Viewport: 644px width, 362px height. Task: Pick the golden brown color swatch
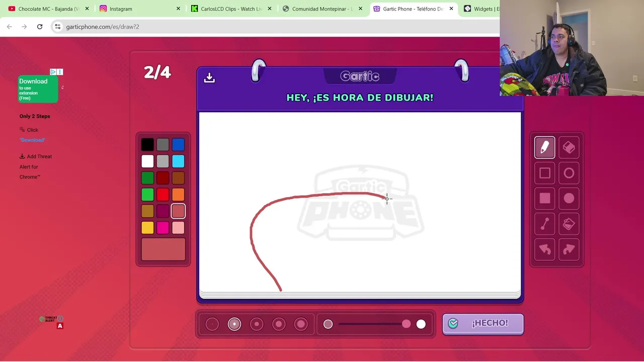pos(147,211)
